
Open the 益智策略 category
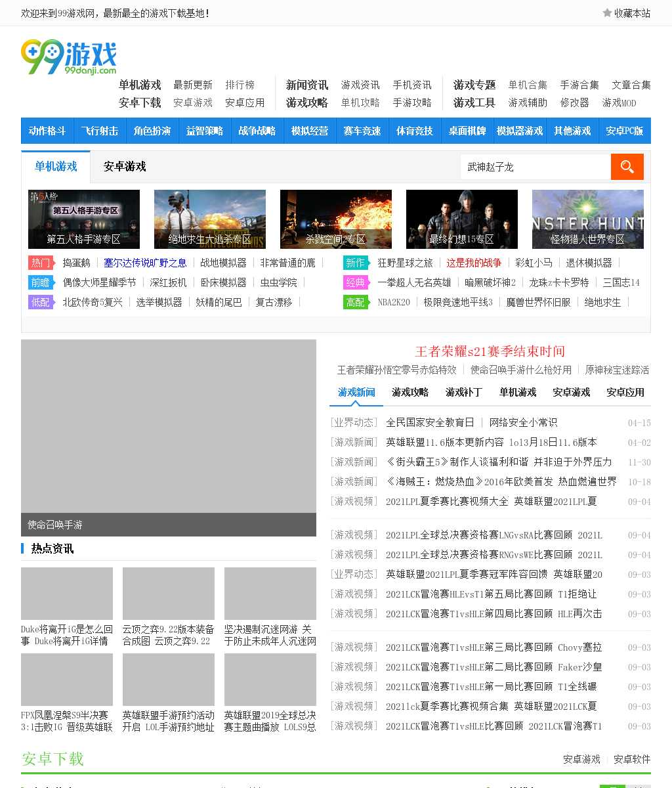click(205, 131)
